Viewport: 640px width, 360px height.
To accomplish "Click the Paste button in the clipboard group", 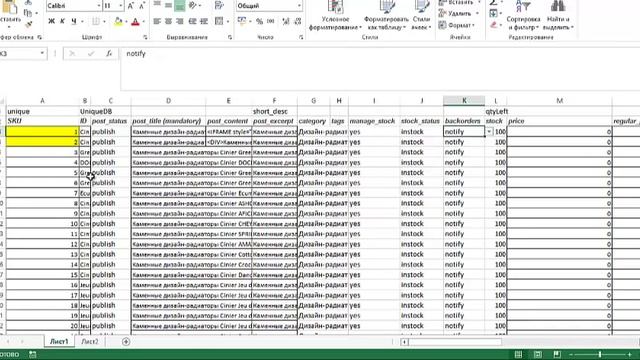I will (9, 14).
